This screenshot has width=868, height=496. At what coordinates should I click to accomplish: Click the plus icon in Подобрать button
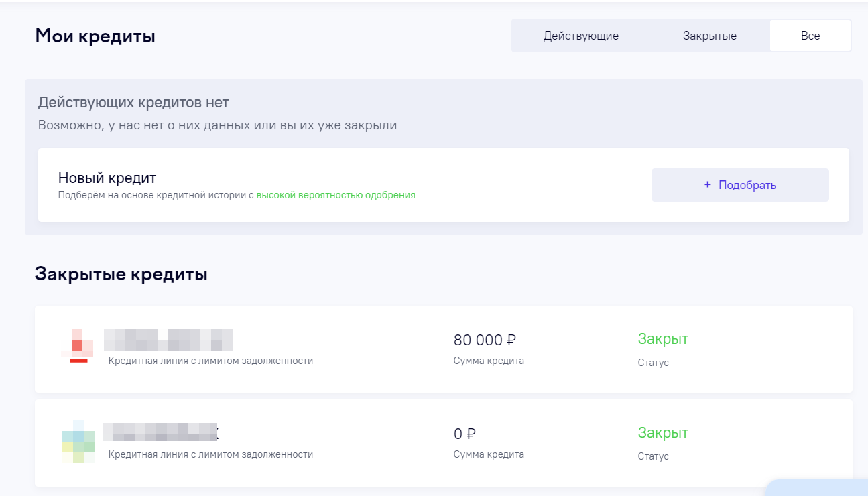(707, 185)
